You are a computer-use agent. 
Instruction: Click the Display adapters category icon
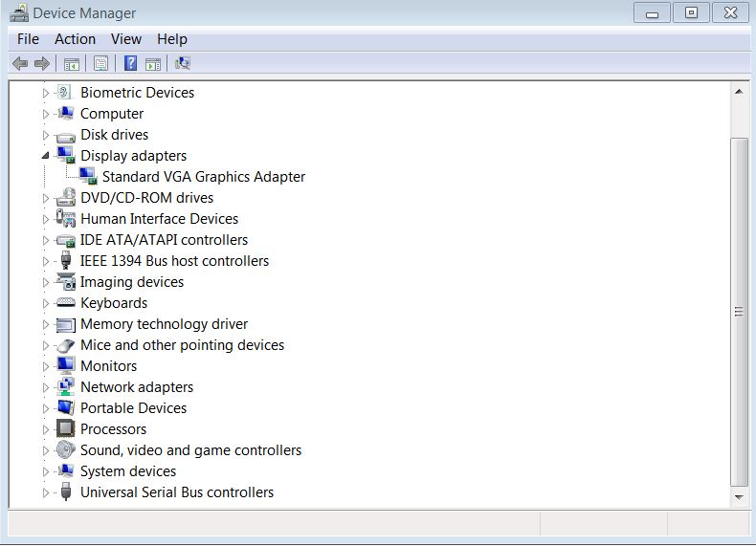point(66,155)
